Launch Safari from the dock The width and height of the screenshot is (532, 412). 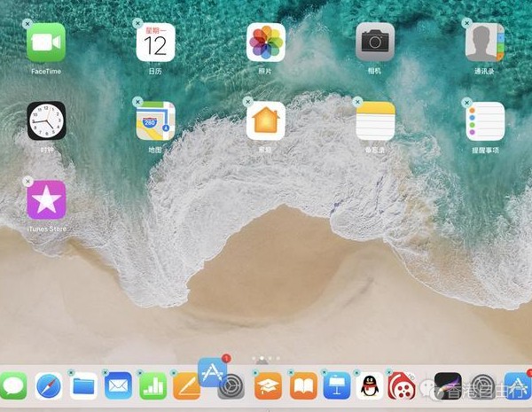49,385
